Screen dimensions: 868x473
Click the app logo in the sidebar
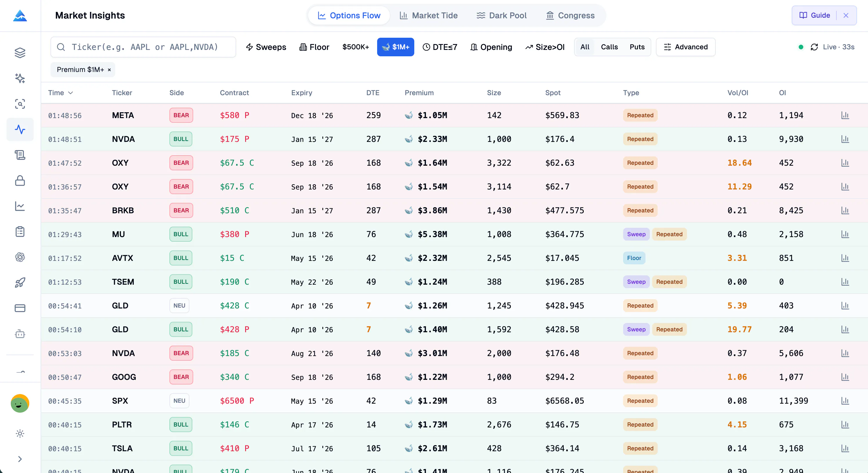(20, 15)
